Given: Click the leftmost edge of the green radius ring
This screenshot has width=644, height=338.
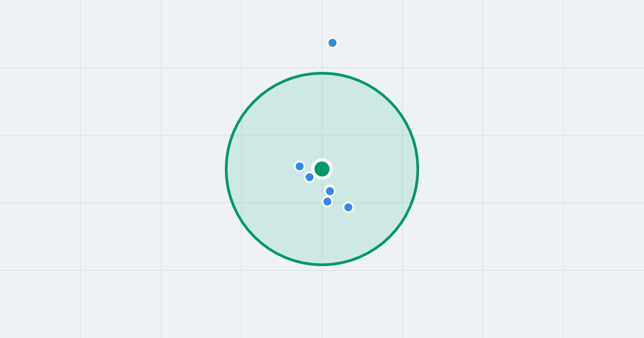Looking at the screenshot, I should [226, 169].
